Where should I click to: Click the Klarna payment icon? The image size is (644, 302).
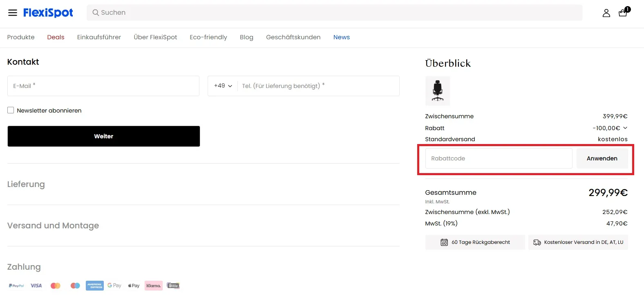(154, 286)
